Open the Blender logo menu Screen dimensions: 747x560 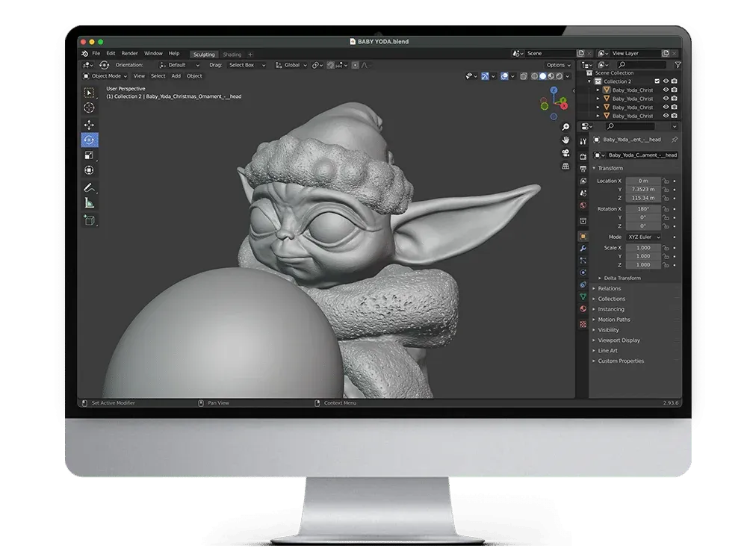[x=85, y=54]
